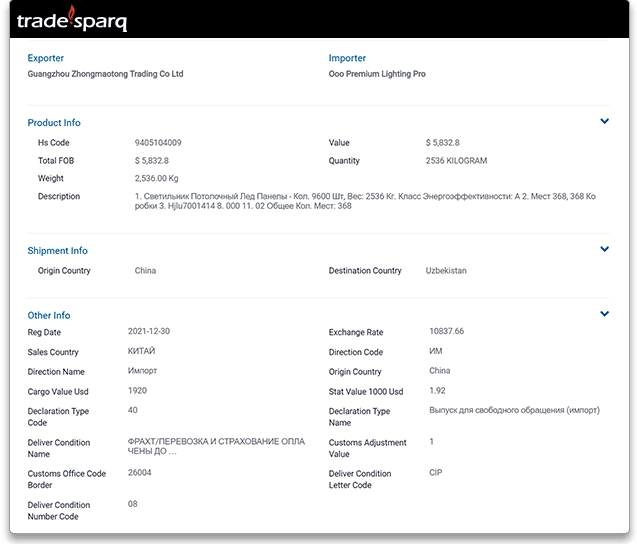This screenshot has height=544, width=637.
Task: Select the Quantity value 2536 KILOGRAM
Action: coord(456,160)
